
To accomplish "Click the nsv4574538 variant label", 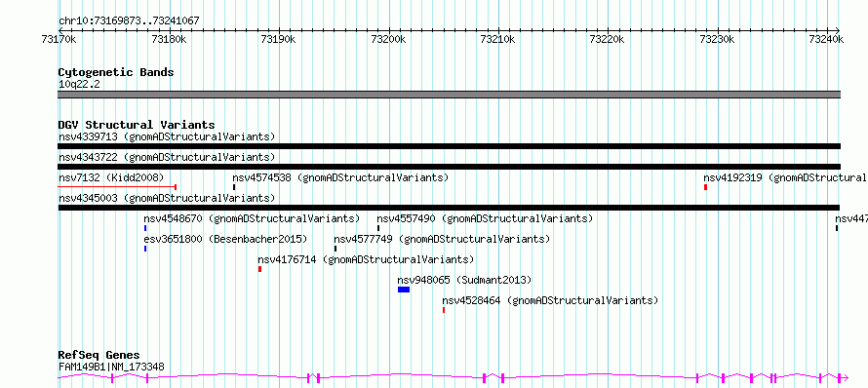I will point(340,177).
